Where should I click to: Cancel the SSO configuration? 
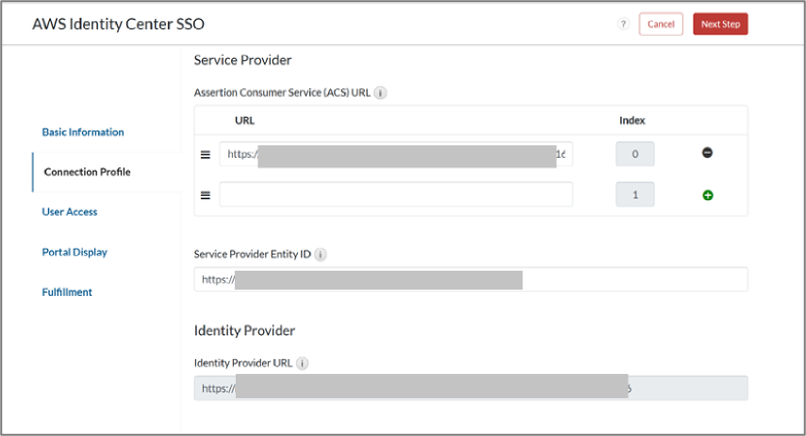pos(661,24)
